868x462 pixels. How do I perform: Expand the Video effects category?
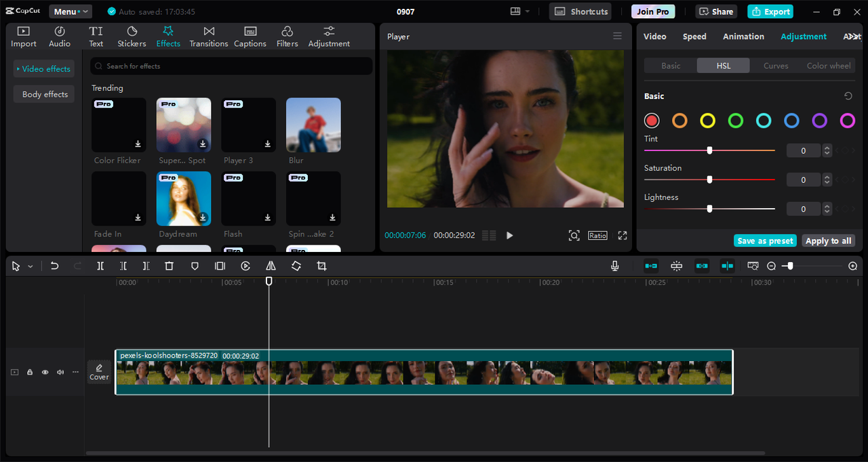point(44,69)
